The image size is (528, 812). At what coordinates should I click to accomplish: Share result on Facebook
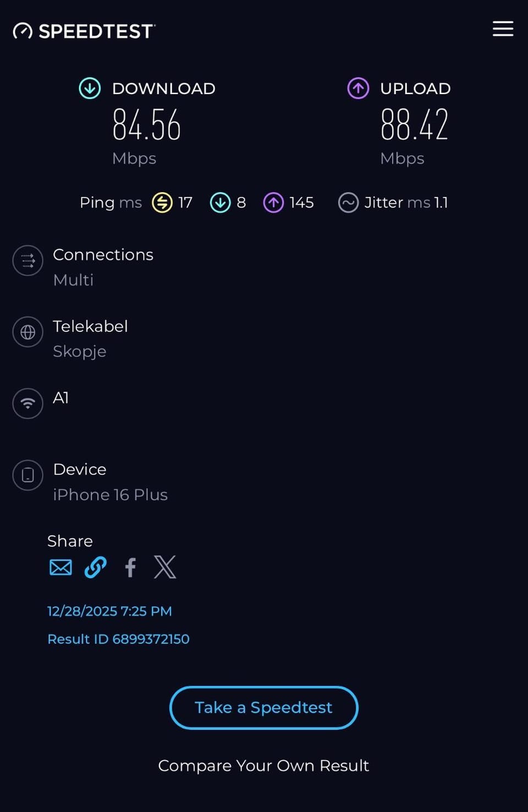pyautogui.click(x=130, y=567)
